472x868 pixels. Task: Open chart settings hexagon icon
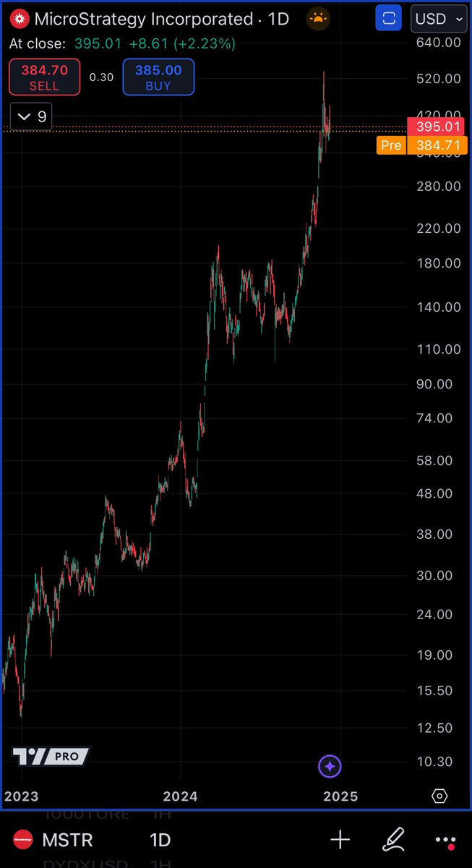(x=439, y=796)
